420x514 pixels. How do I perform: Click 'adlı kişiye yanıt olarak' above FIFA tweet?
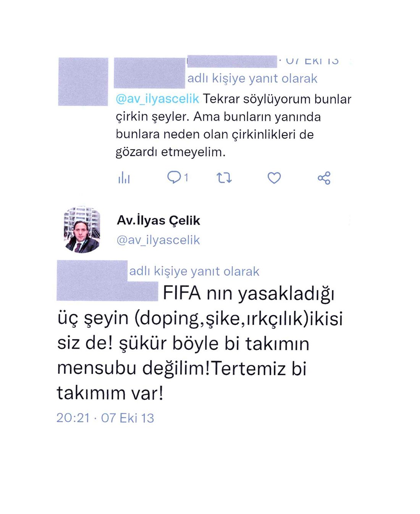point(194,271)
